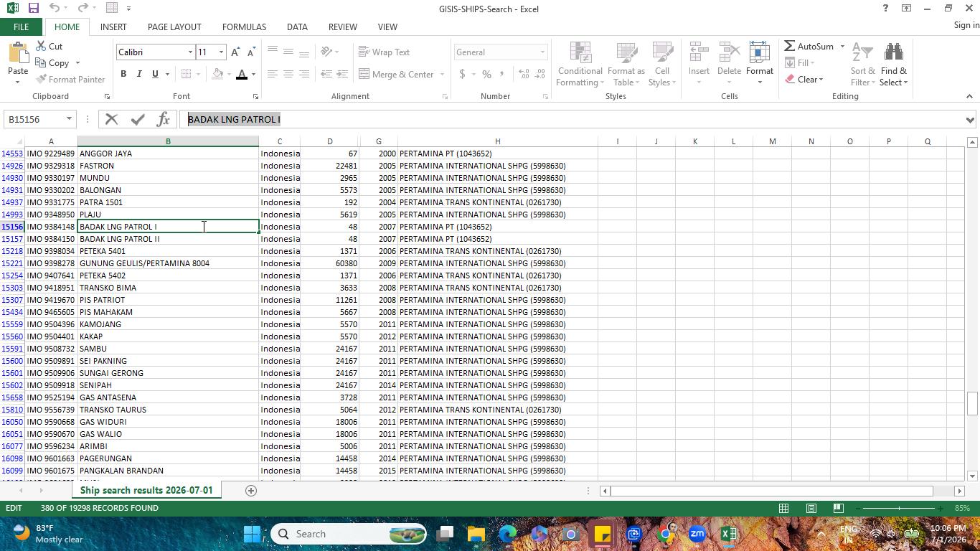This screenshot has height=551, width=980.
Task: Click the taskbar Search box
Action: 349,534
